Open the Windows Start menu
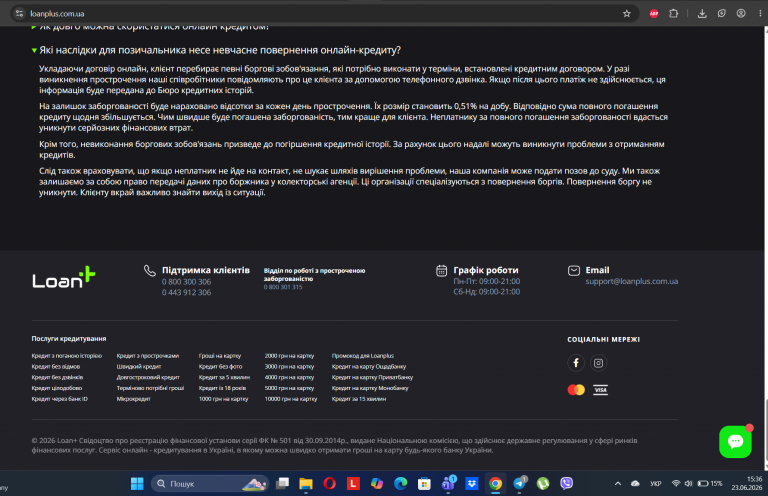 point(137,484)
